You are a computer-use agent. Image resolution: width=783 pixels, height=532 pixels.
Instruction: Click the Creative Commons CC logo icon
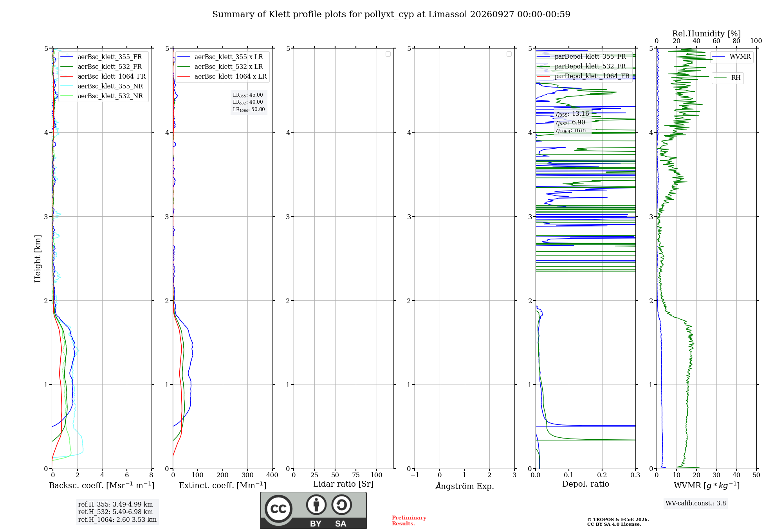(x=278, y=509)
